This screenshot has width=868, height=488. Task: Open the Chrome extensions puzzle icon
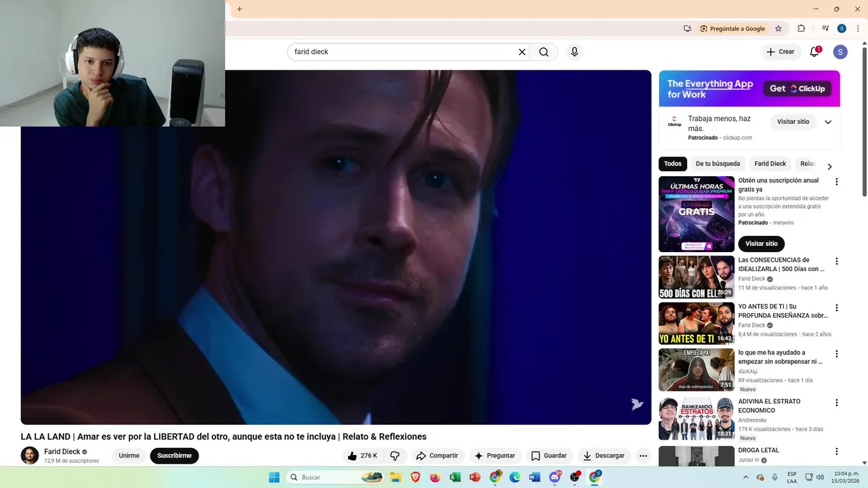point(801,28)
